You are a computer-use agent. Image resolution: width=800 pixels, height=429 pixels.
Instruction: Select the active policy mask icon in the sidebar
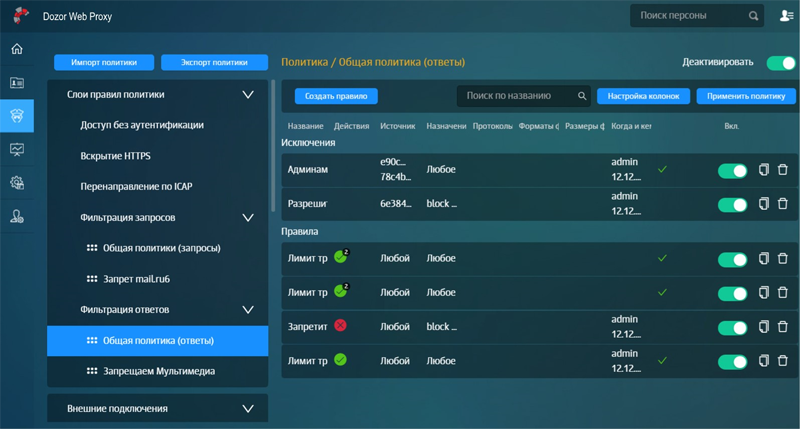pos(17,116)
